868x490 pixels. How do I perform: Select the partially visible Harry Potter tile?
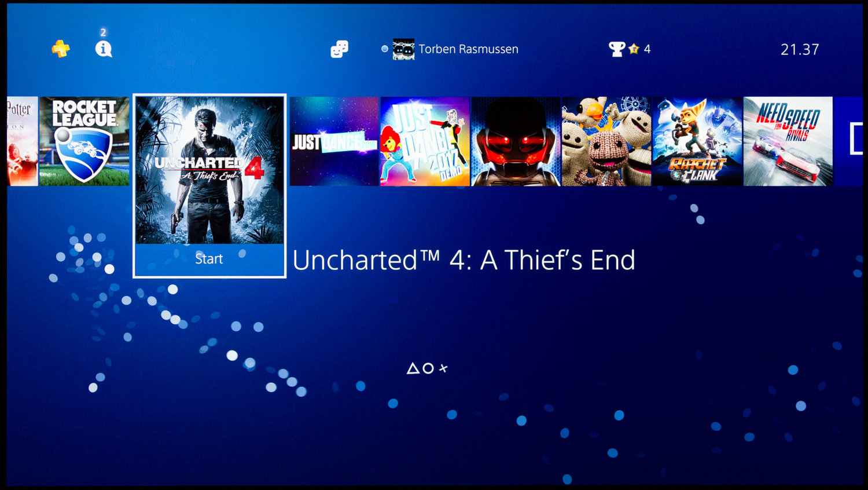pos(23,141)
